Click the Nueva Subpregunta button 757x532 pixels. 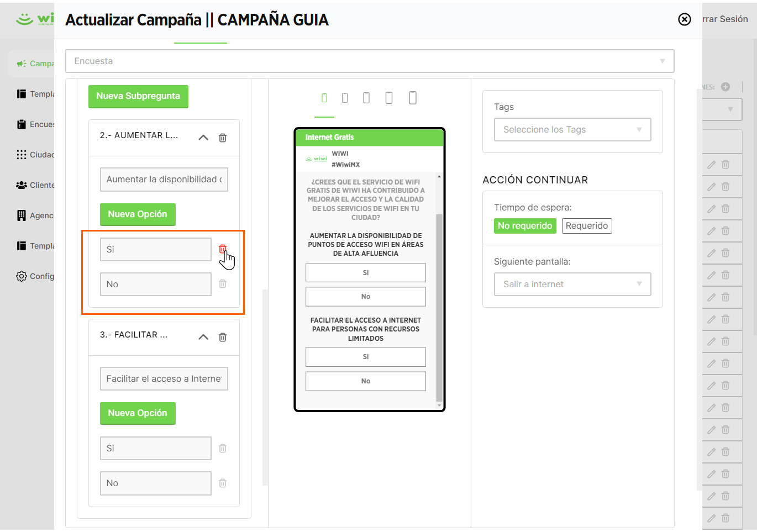coord(138,96)
